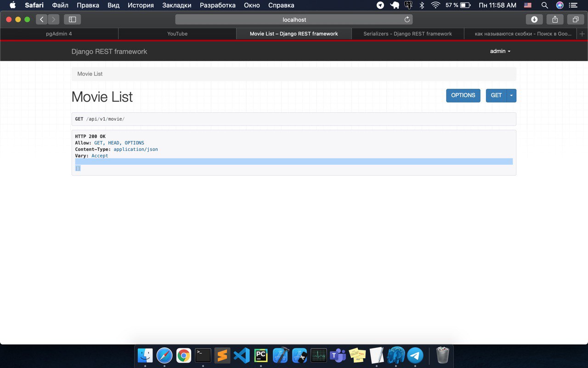Image resolution: width=588 pixels, height=368 pixels.
Task: Show the Safari sidebar
Action: click(72, 19)
